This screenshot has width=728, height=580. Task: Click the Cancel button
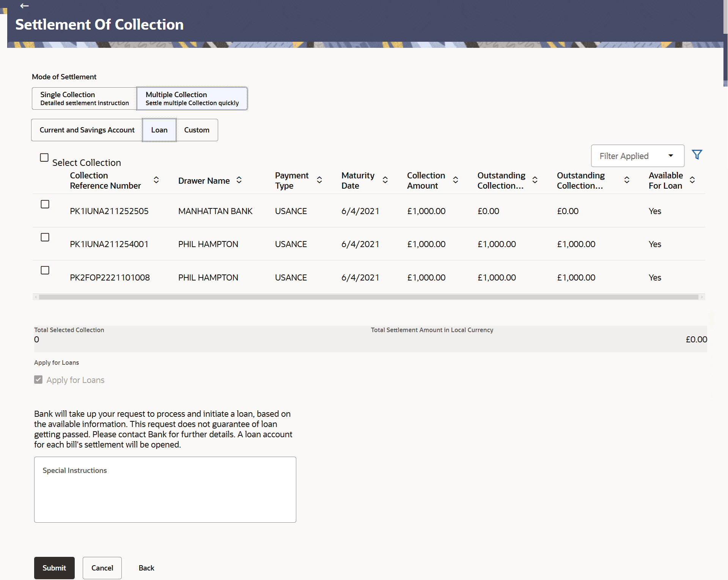(102, 568)
